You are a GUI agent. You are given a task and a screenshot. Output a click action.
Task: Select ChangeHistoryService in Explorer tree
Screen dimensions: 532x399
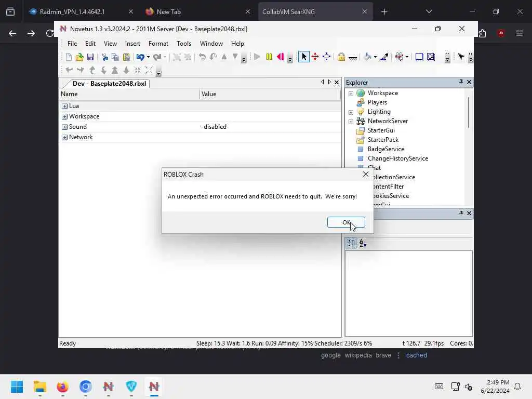point(397,158)
